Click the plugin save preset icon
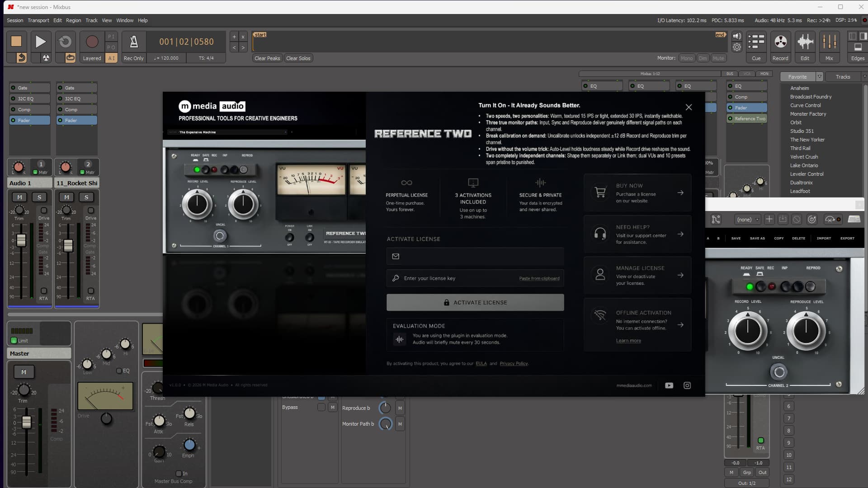868x488 pixels. 783,219
